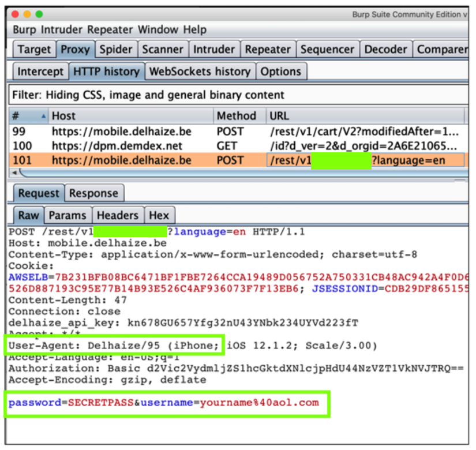Open the Window menu
Screen dimensions: 476x450
click(158, 30)
